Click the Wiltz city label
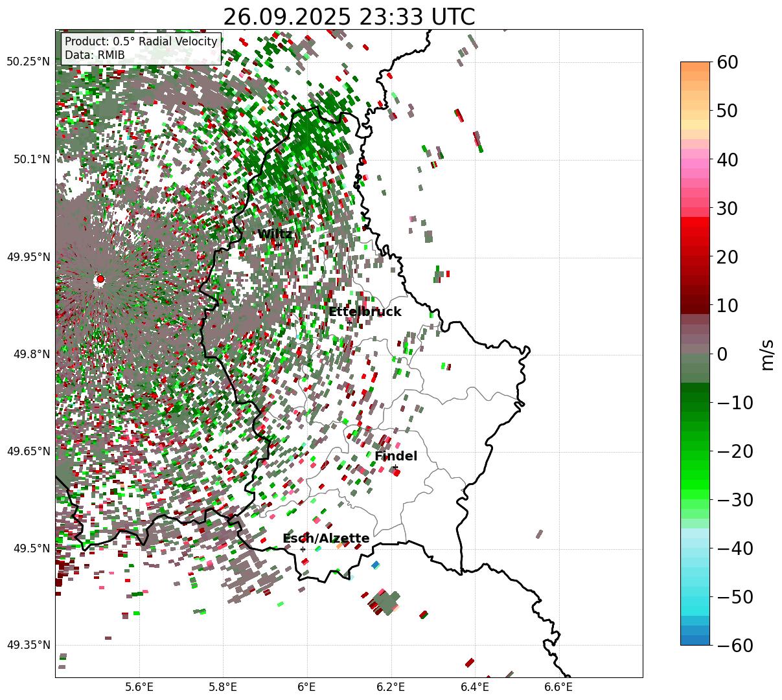 tap(275, 234)
